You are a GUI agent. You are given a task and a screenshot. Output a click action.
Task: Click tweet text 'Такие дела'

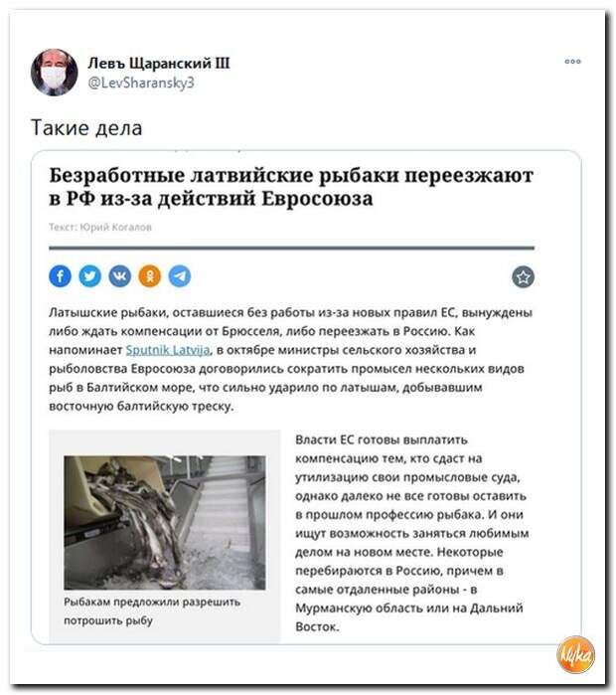pos(86,128)
